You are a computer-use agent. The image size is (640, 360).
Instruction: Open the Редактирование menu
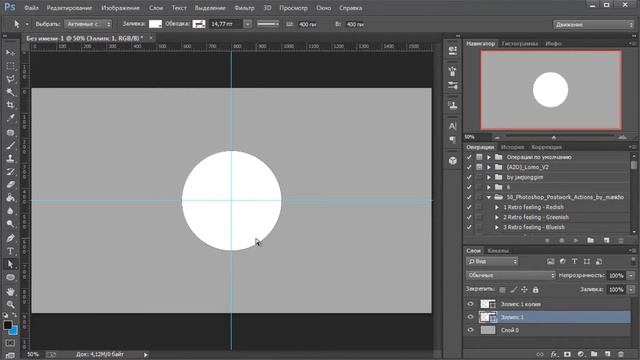point(69,8)
